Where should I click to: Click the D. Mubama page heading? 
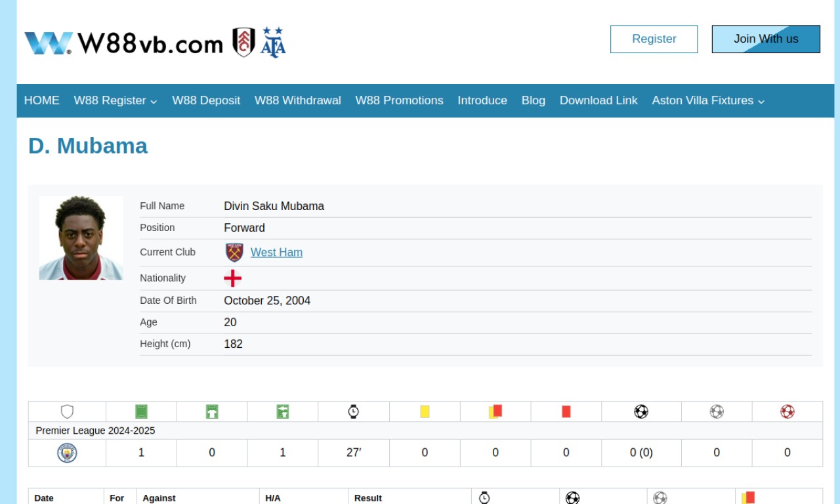pos(88,146)
